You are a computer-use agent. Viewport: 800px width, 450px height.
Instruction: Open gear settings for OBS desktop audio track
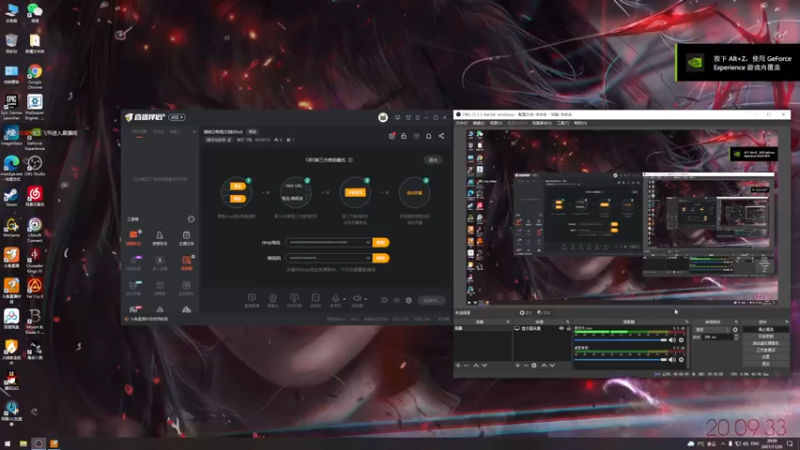681,360
